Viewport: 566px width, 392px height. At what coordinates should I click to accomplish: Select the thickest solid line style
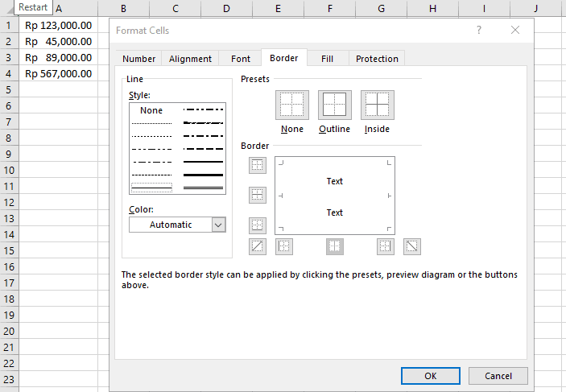(x=203, y=175)
